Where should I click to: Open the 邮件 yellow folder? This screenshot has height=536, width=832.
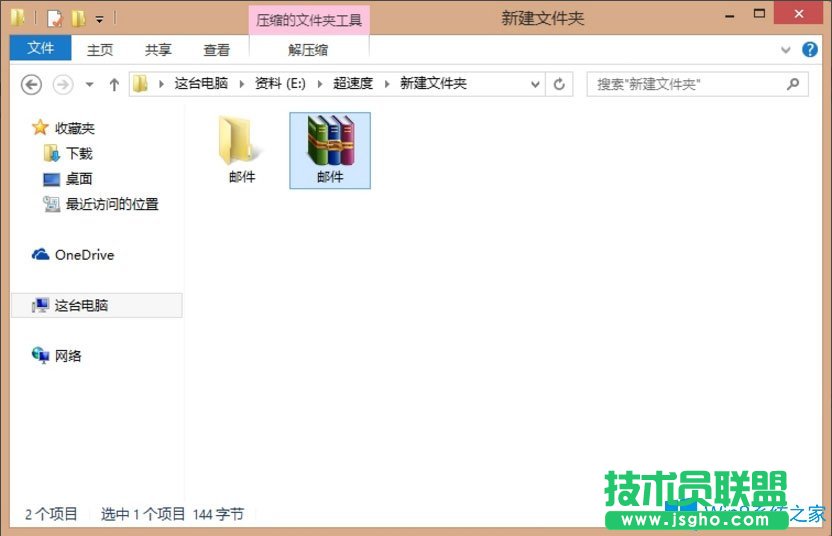tap(241, 150)
